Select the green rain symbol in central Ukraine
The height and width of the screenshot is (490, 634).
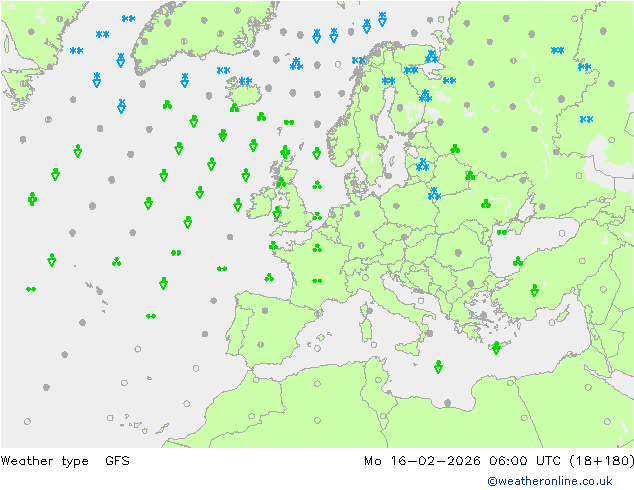coord(486,203)
